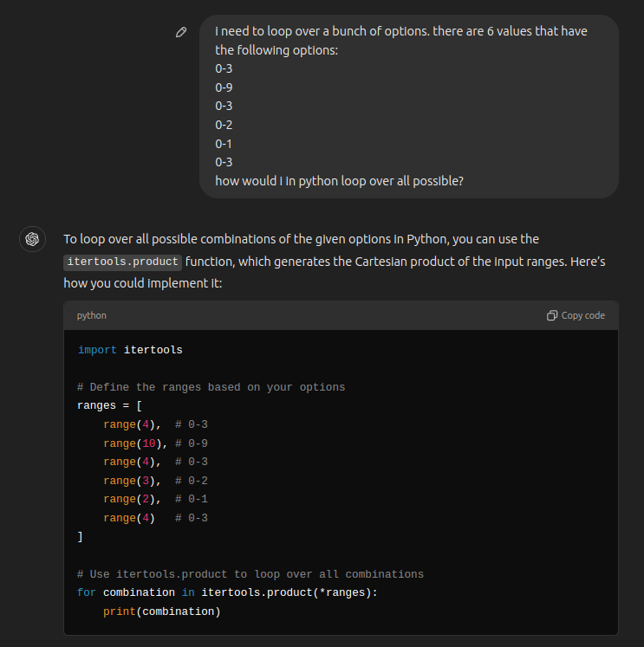The height and width of the screenshot is (647, 644).
Task: Click the 'print(combination)' statement
Action: pos(162,611)
